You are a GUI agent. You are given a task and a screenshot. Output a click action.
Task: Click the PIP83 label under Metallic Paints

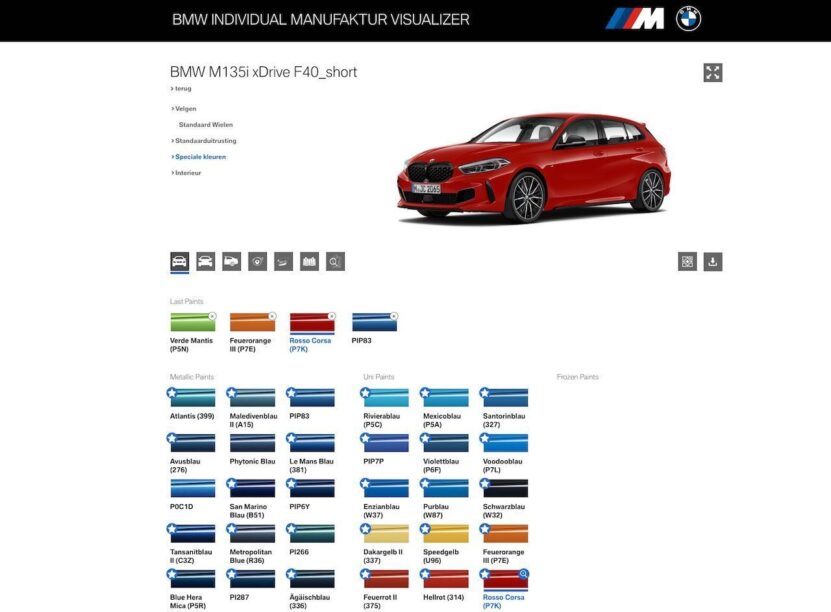299,416
